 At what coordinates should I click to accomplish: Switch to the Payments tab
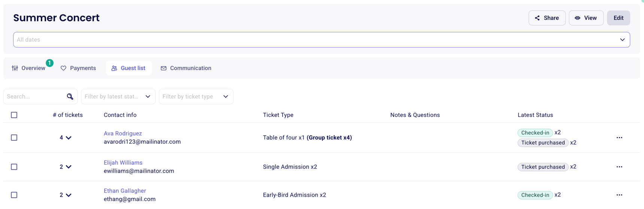click(x=78, y=68)
